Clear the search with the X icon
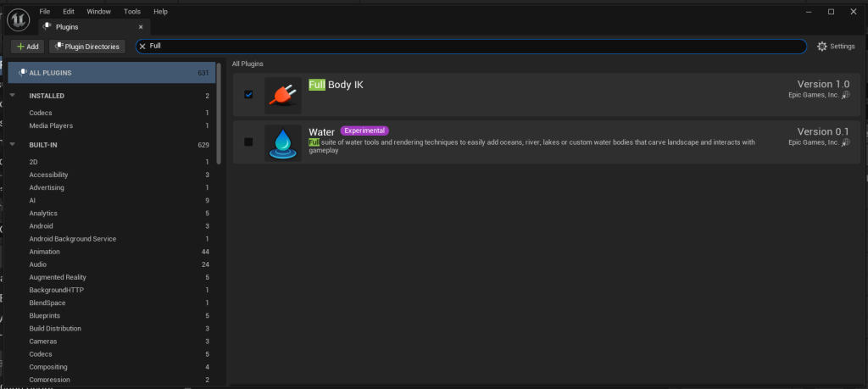This screenshot has width=868, height=389. click(x=142, y=47)
